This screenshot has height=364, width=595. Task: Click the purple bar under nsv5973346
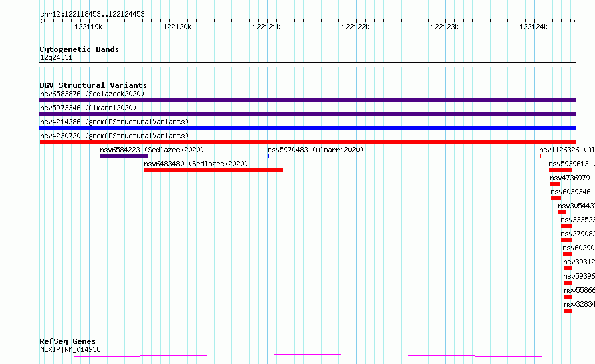tap(308, 114)
